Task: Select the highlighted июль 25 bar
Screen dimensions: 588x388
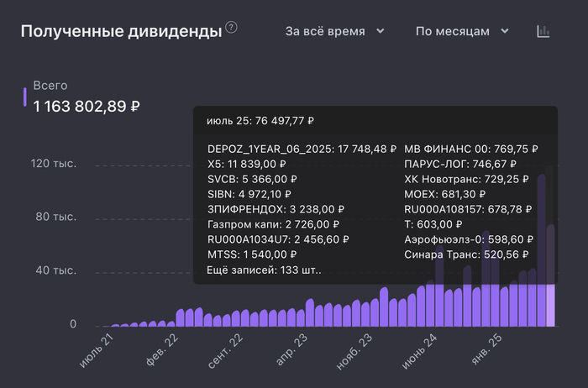Action: pos(551,304)
